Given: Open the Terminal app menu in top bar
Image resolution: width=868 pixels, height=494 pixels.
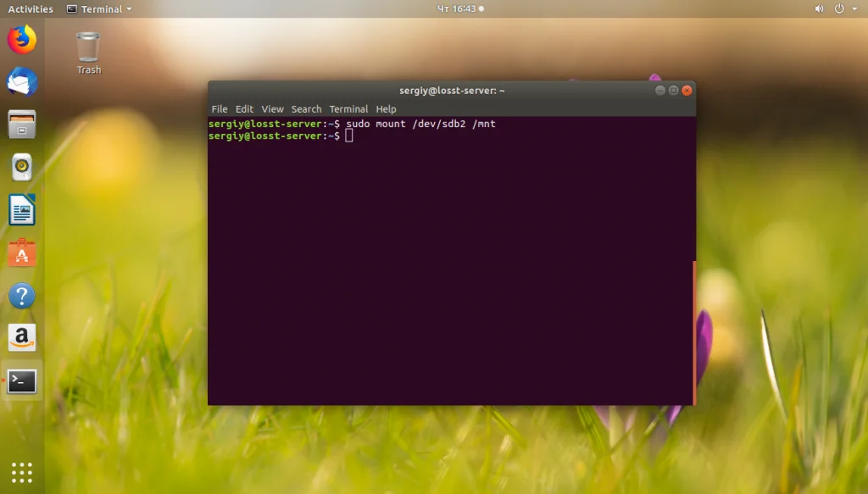Looking at the screenshot, I should click(99, 8).
